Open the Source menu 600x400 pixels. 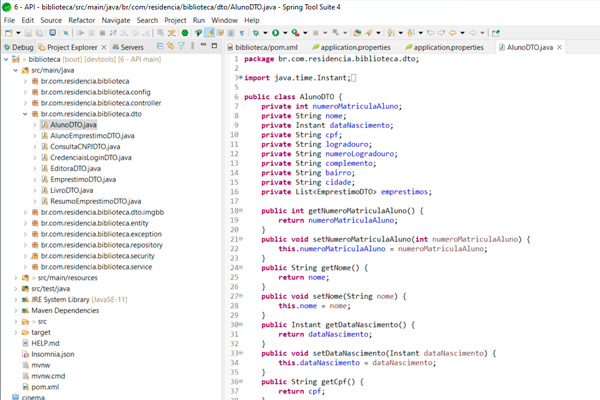pyautogui.click(x=51, y=20)
